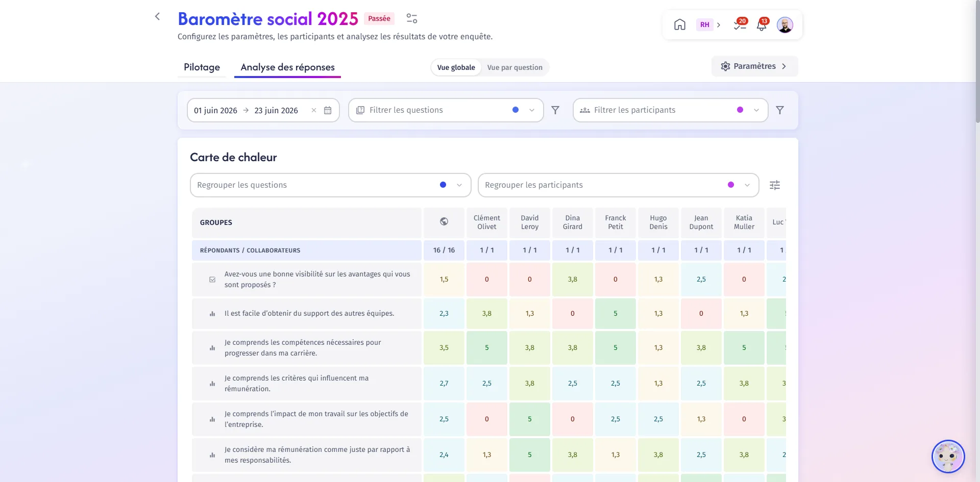This screenshot has height=482, width=980.
Task: Click the Clément Olivet column header
Action: (x=487, y=222)
